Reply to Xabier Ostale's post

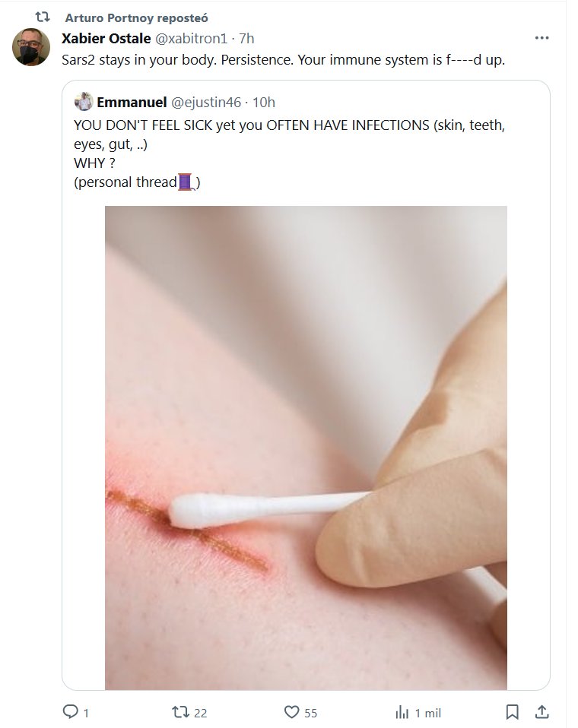(x=71, y=712)
